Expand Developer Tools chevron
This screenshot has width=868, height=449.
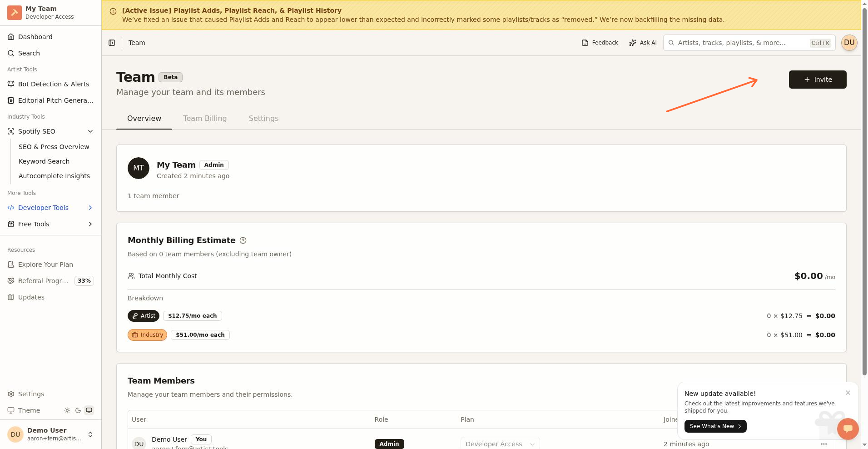(x=90, y=208)
